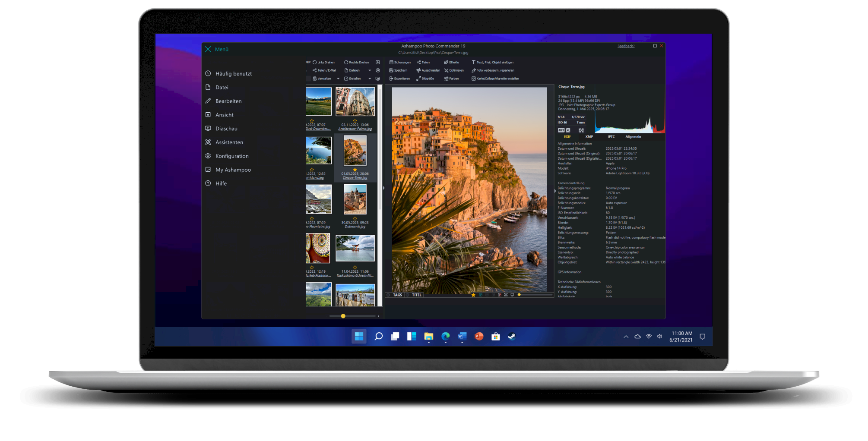Click the PDF icon beside Rechts Drehen

[378, 62]
